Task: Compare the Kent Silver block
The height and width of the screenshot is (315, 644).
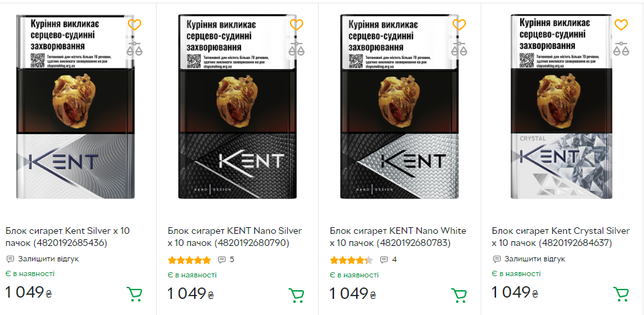Action: tap(135, 48)
